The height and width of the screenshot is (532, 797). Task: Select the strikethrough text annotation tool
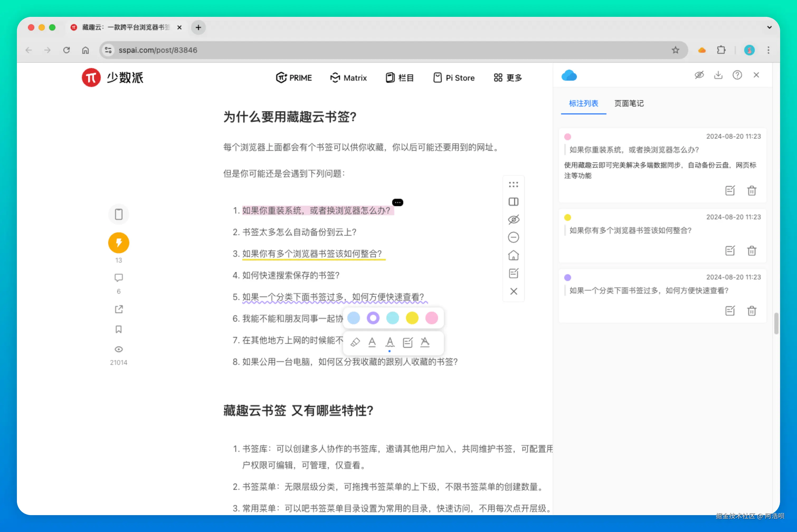tap(425, 342)
